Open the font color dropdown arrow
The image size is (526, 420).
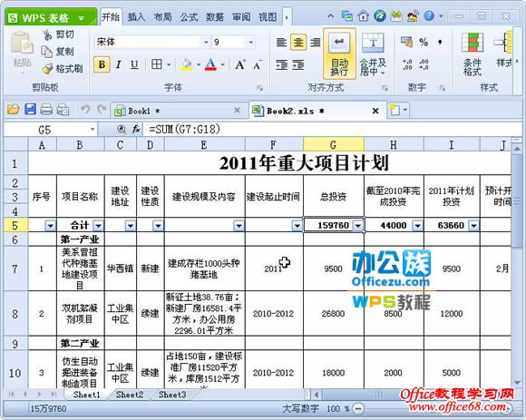point(222,64)
